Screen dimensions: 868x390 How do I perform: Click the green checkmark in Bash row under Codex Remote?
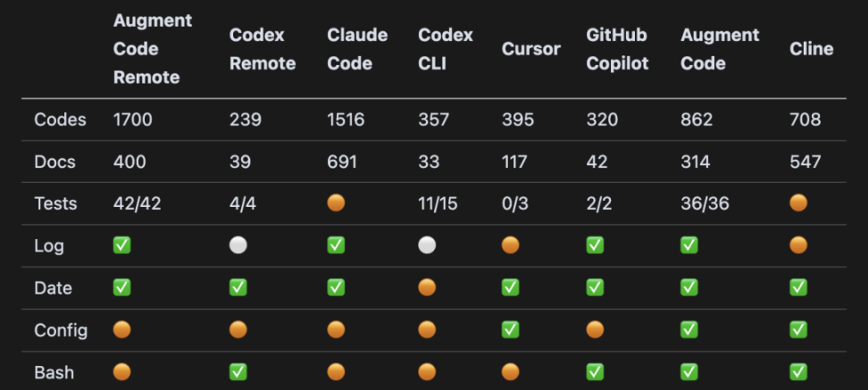[238, 372]
